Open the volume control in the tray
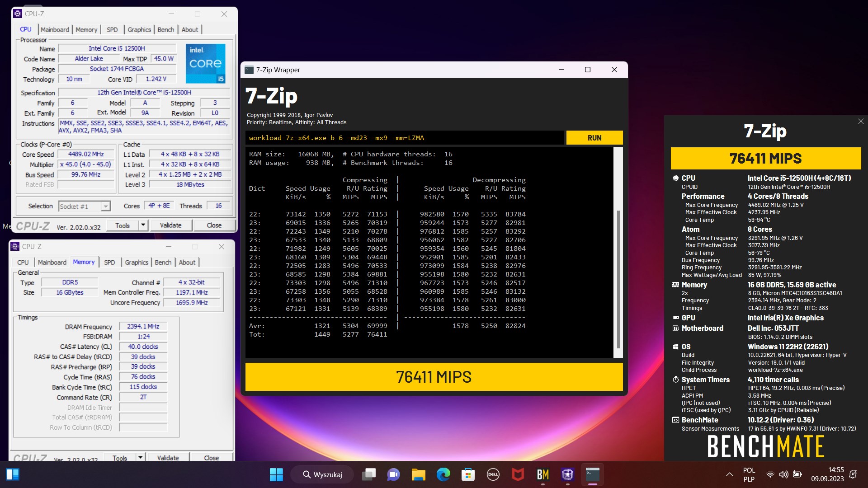 click(783, 474)
